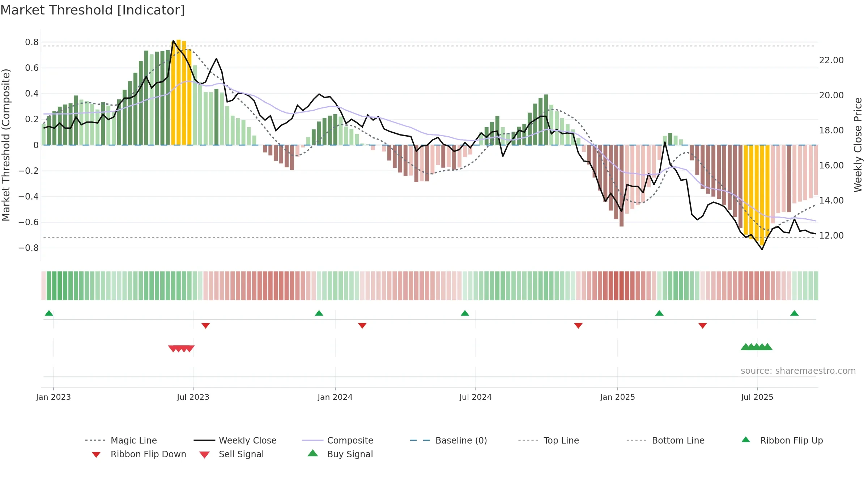Click the last light green ribbon cell at far right
The width and height of the screenshot is (868, 488).
click(816, 286)
